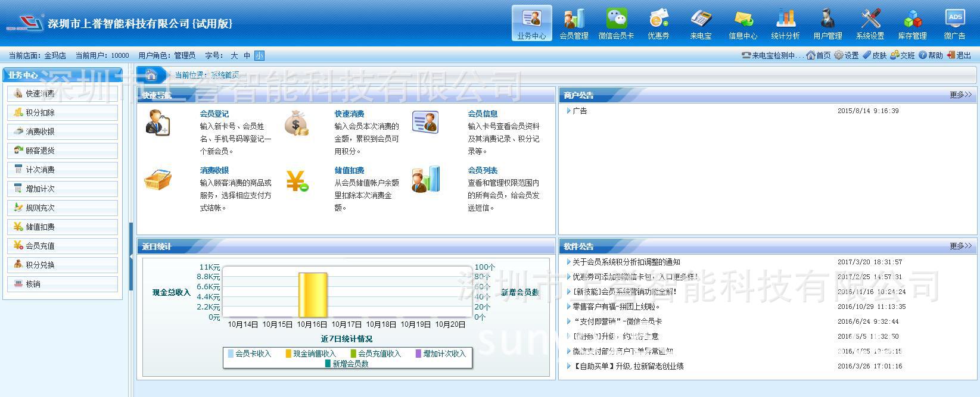
Task: Click 退出 to log out
Action: point(959,55)
